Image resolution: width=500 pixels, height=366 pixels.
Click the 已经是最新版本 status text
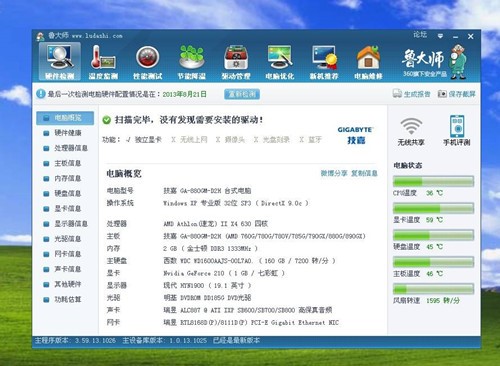[x=236, y=341]
